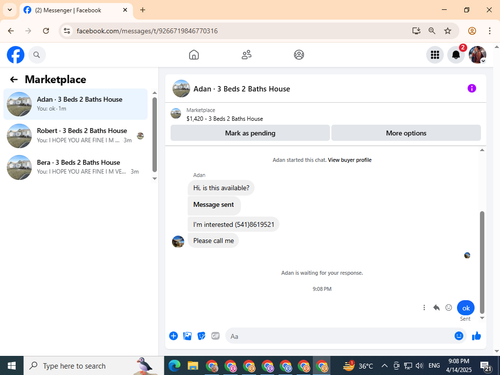Open the Facebook logo home link
Screen dimensions: 500x375
coord(16,55)
